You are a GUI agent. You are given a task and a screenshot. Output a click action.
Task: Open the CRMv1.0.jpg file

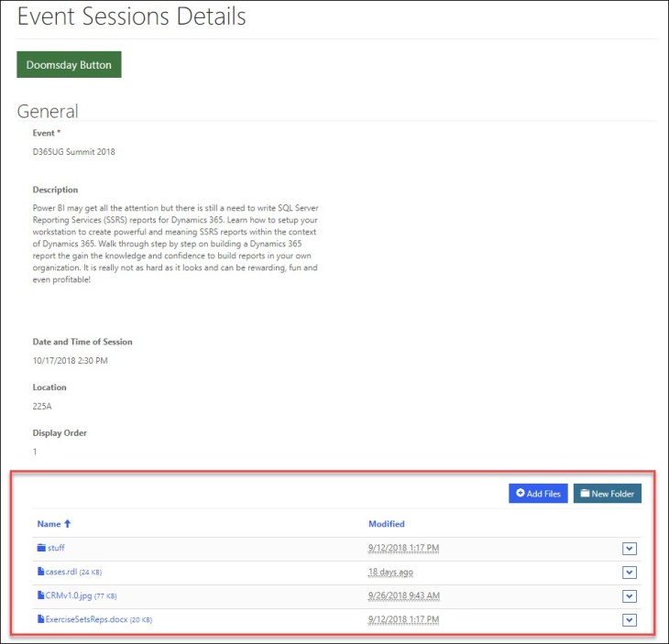(x=69, y=595)
